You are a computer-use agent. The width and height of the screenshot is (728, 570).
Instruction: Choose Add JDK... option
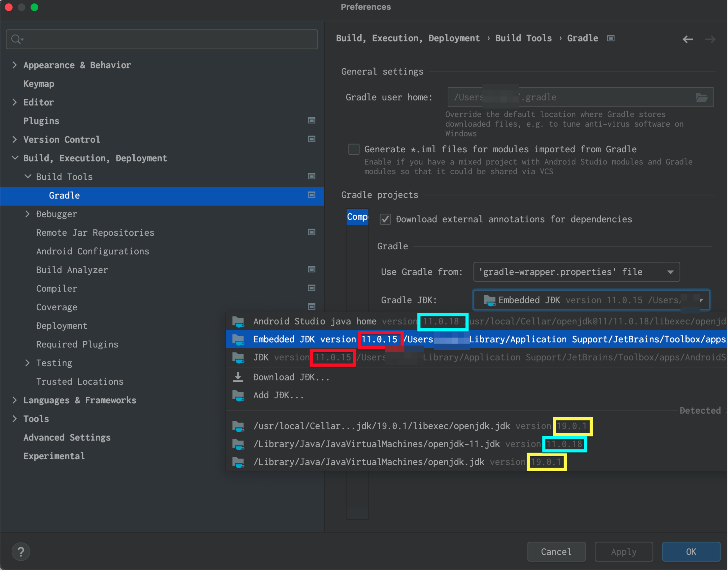pos(476,395)
